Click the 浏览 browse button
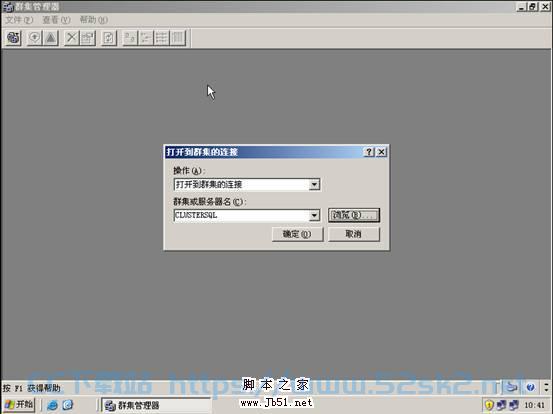 pos(354,215)
